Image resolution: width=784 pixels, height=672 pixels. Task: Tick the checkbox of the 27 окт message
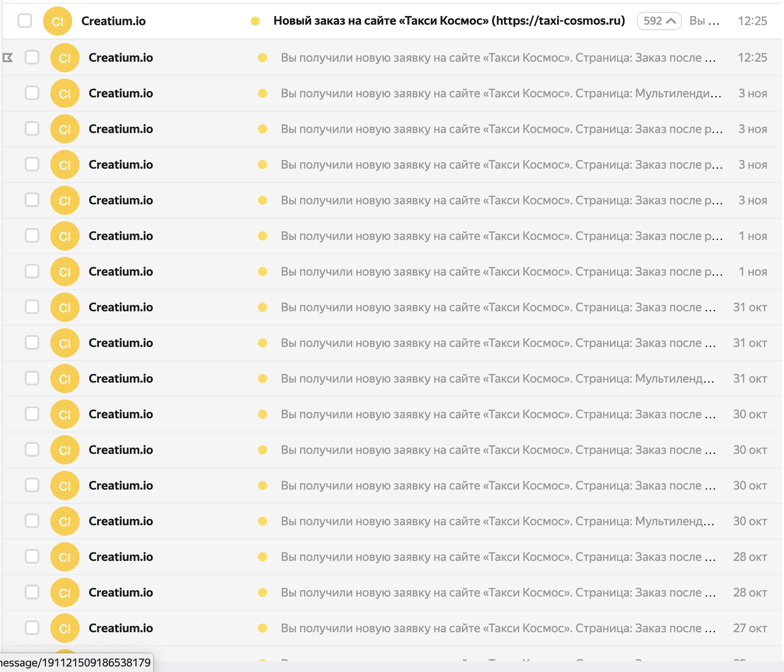[x=32, y=628]
